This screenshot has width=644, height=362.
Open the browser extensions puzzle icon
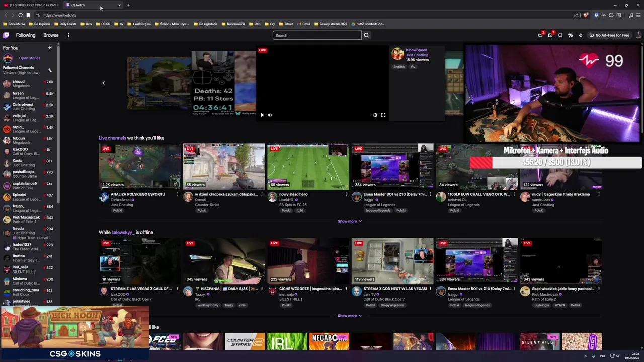611,15
